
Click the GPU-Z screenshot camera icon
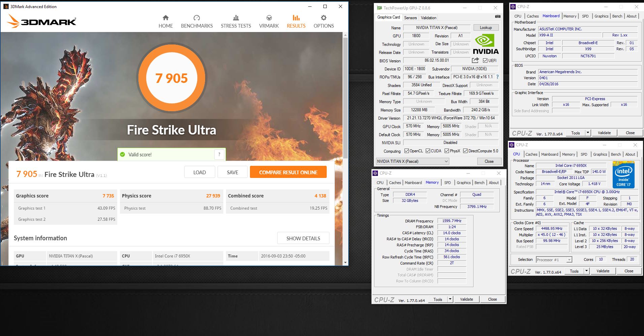coord(497,17)
